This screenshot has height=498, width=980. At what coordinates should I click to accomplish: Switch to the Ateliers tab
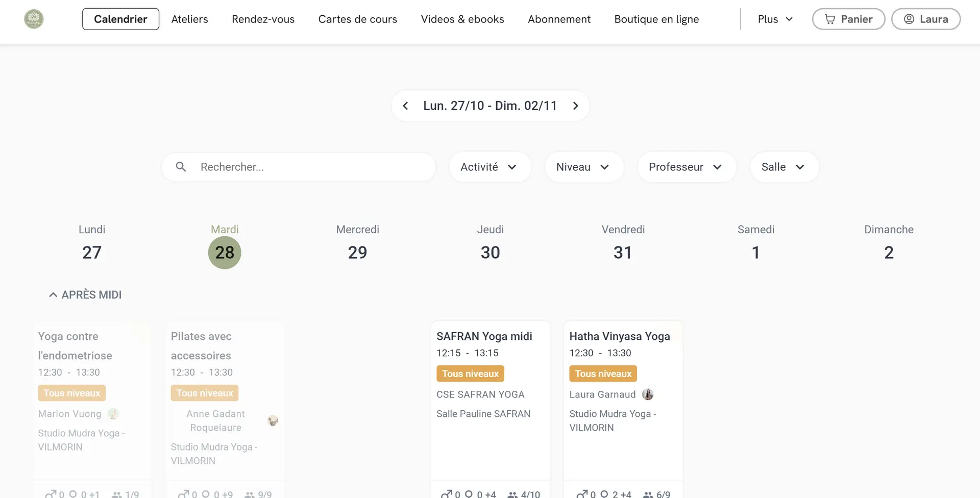(x=189, y=19)
